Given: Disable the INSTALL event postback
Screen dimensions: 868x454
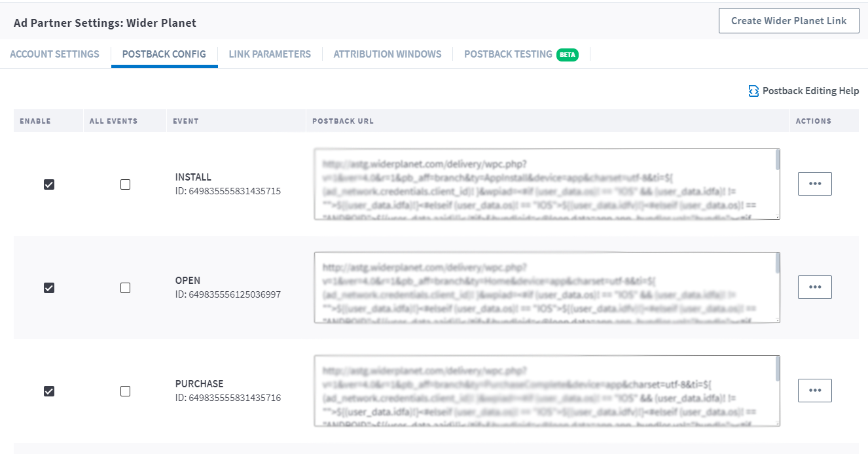Looking at the screenshot, I should coord(49,184).
